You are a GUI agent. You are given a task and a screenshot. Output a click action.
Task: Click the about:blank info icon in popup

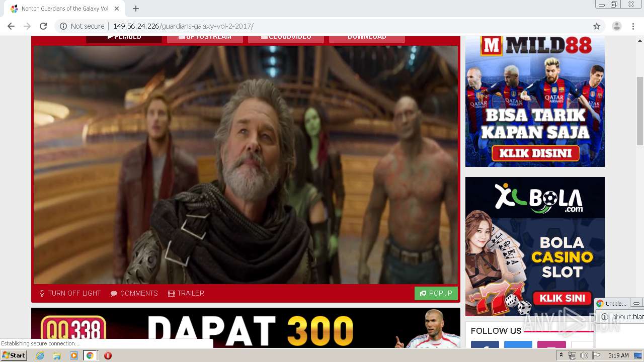coord(605,317)
